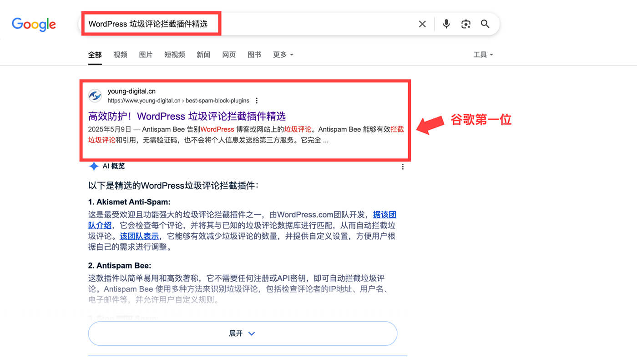
Task: Open three-dot menu beside result URL
Action: point(257,101)
